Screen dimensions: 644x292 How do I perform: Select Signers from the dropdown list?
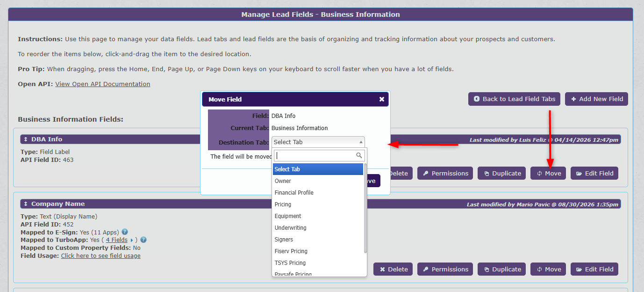(318, 239)
